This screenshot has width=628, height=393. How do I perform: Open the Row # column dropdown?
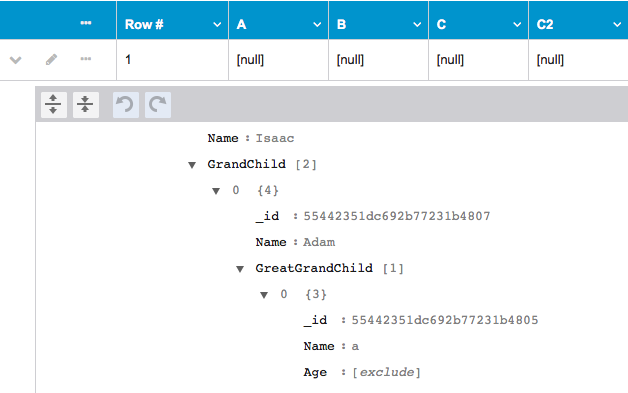click(217, 24)
